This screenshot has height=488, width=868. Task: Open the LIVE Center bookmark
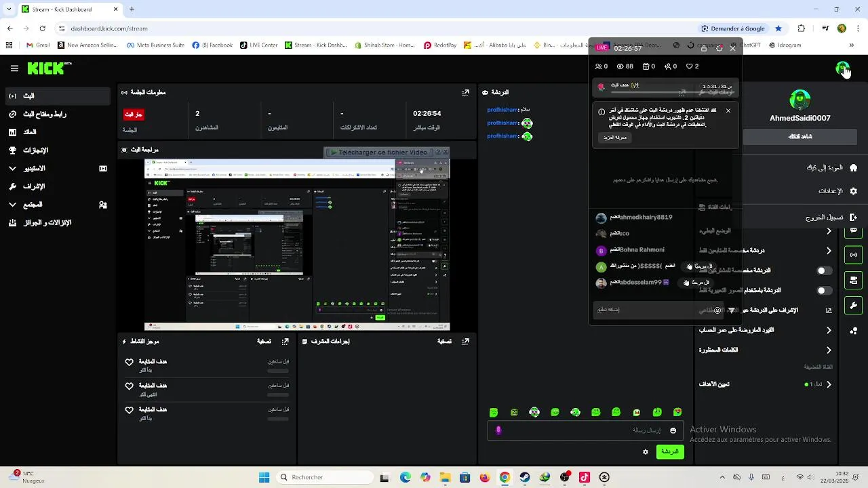(x=259, y=45)
